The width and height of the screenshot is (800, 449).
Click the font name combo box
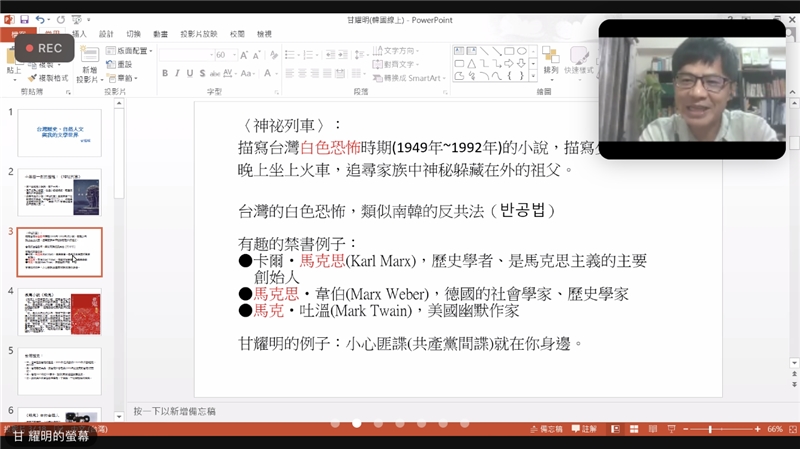click(x=186, y=55)
